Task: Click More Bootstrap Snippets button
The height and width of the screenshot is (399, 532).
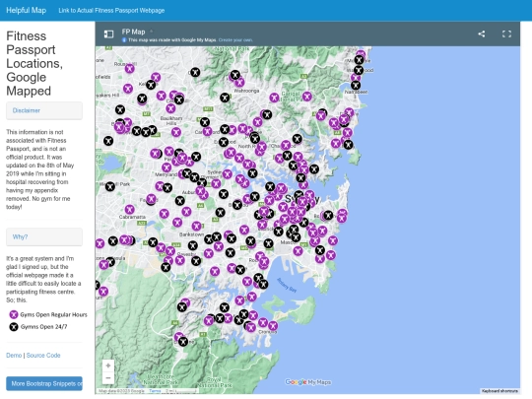Action: click(44, 384)
